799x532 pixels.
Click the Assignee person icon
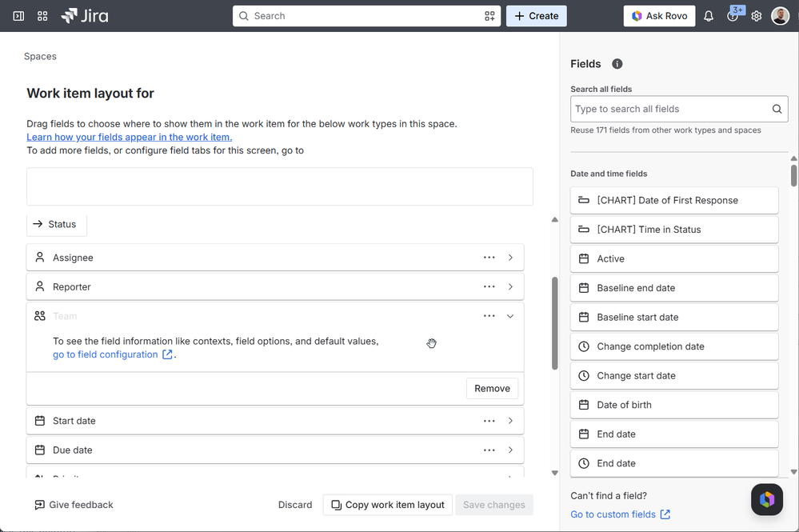(40, 258)
